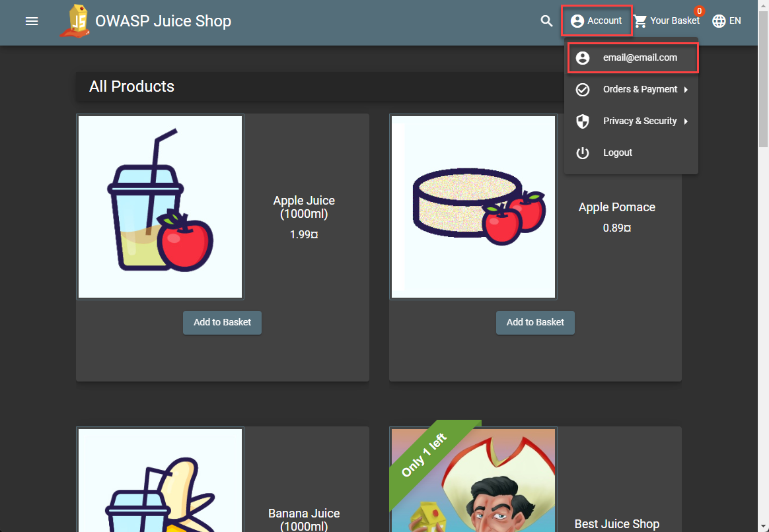This screenshot has width=769, height=532.
Task: Choose Logout from the account menu
Action: [618, 153]
